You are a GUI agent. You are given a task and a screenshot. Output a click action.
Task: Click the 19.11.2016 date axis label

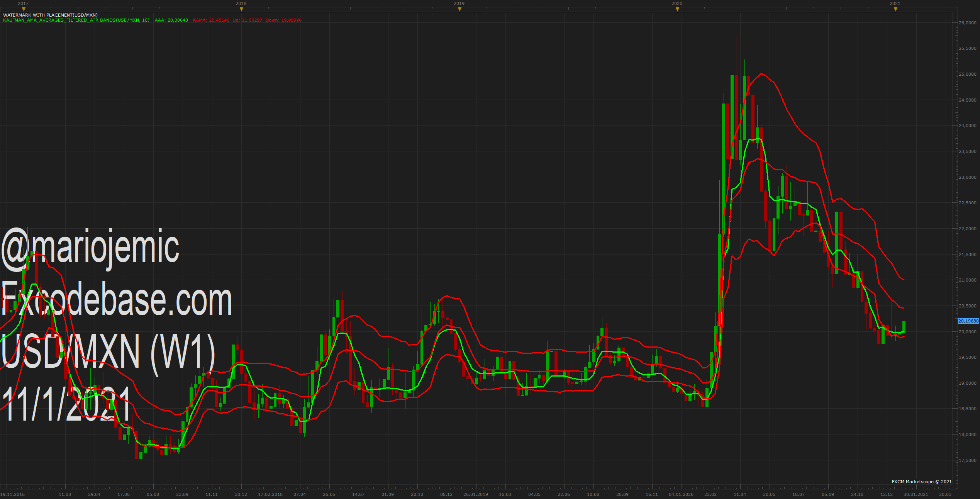tap(12, 494)
